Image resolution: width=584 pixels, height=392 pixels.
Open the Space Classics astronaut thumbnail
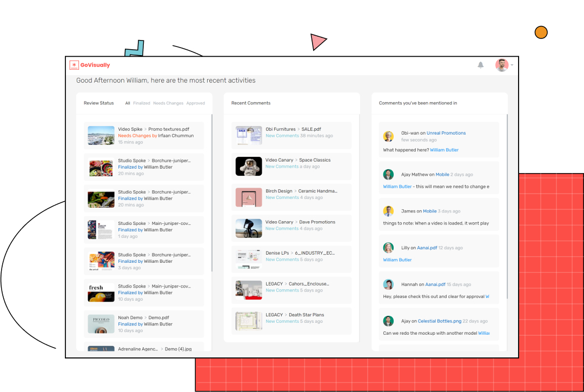(249, 166)
